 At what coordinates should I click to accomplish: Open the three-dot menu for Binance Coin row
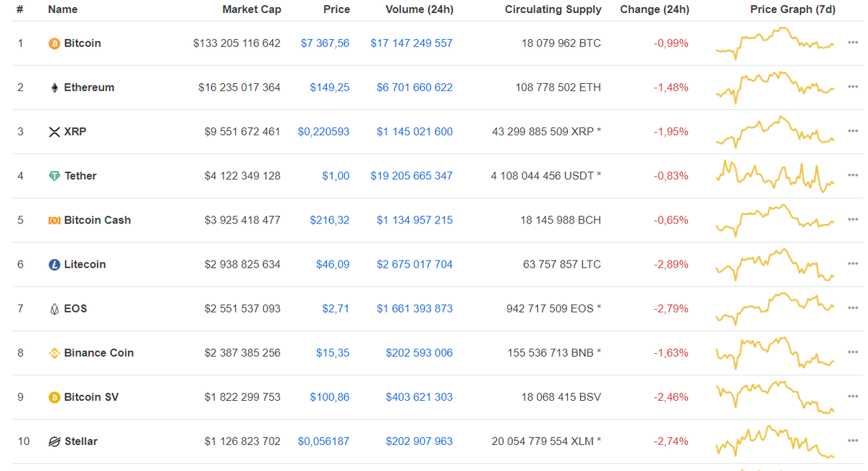[853, 353]
